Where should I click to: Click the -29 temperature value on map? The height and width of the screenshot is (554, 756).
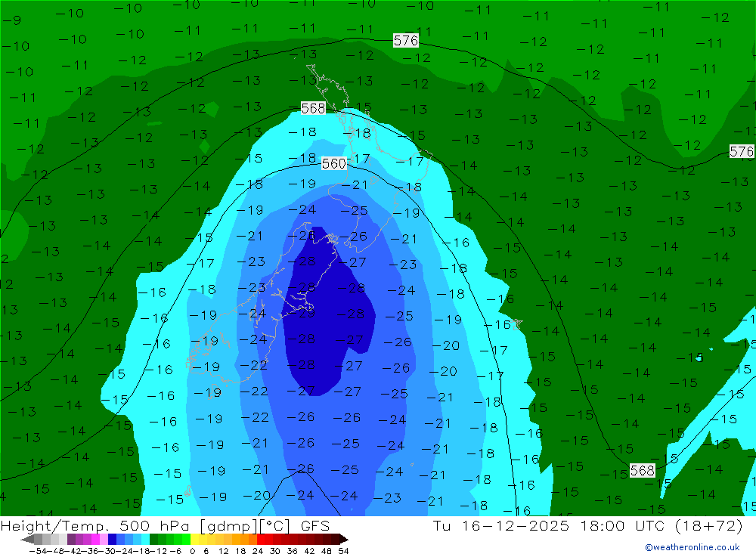302,314
